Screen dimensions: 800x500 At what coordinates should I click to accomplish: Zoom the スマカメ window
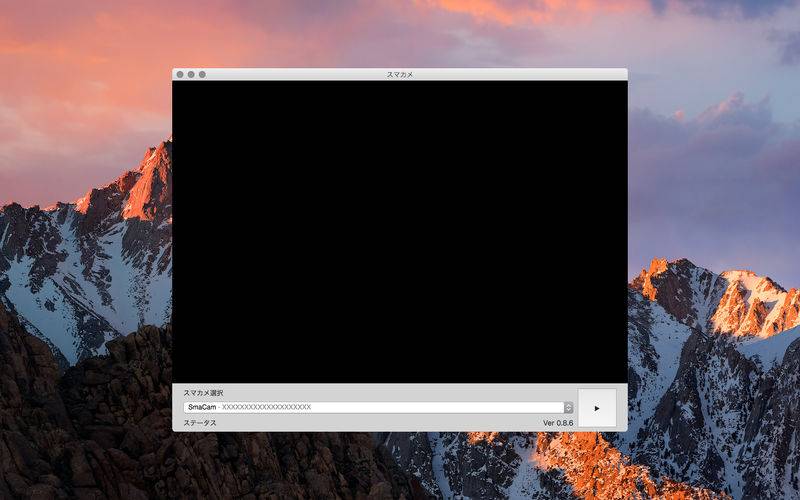[202, 74]
